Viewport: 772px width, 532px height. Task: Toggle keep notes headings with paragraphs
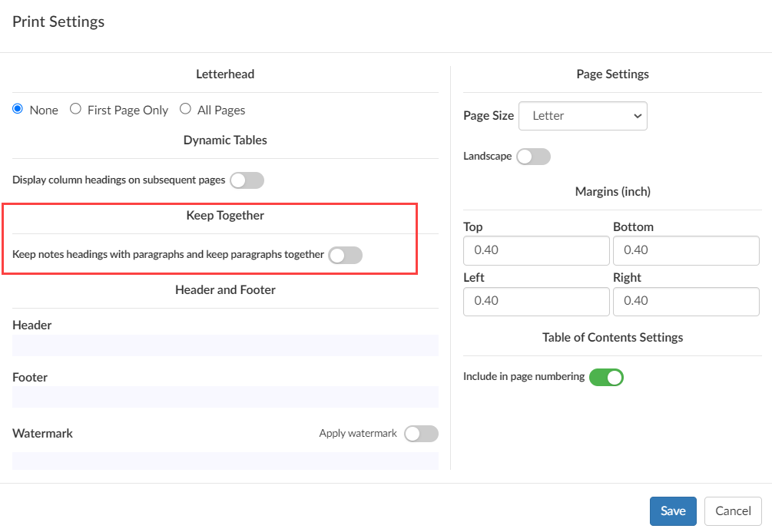[345, 255]
